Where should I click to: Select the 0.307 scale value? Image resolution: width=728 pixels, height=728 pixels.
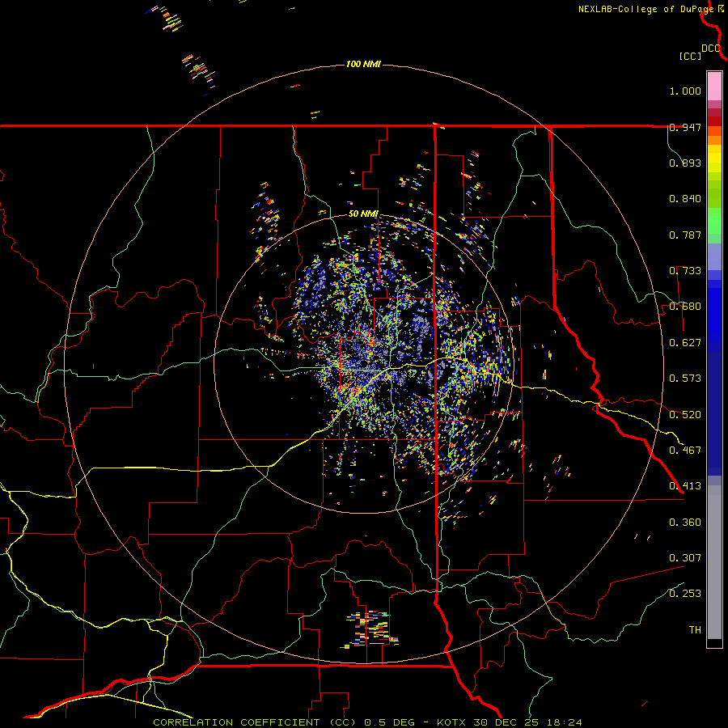click(685, 558)
